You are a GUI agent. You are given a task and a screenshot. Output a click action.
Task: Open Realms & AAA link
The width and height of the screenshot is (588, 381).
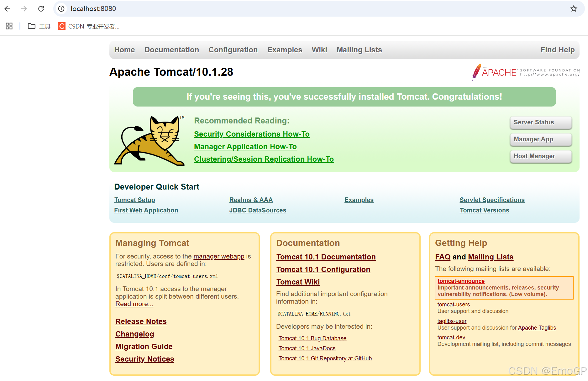pos(251,200)
